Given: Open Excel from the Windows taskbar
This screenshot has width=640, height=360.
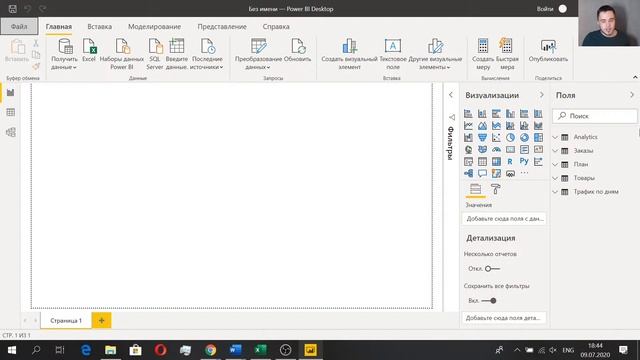Looking at the screenshot, I should (x=260, y=350).
